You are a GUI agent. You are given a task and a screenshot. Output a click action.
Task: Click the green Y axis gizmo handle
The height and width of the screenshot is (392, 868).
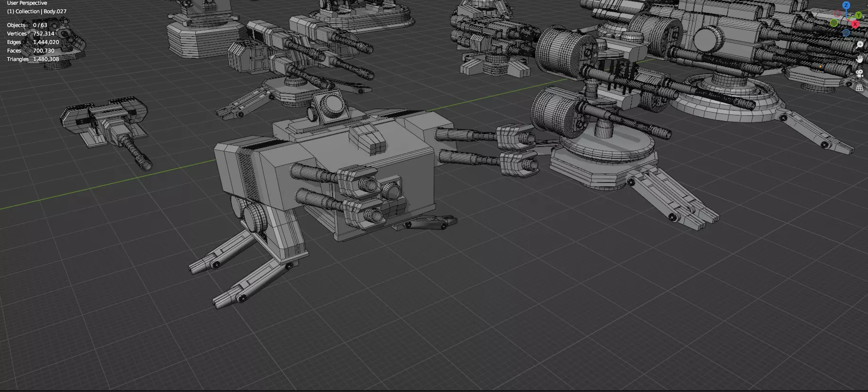click(x=859, y=15)
